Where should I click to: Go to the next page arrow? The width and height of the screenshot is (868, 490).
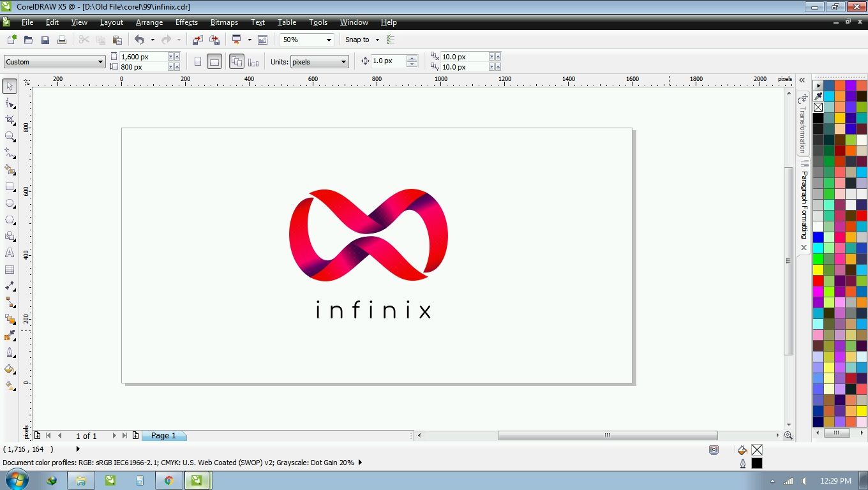pyautogui.click(x=114, y=436)
